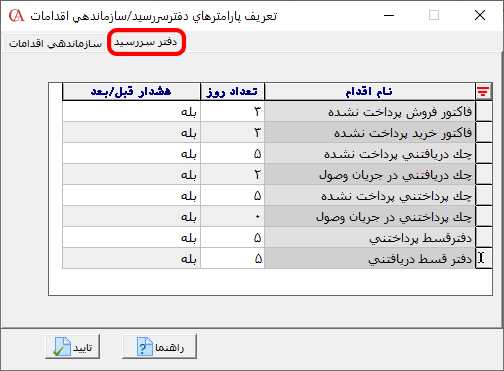Click the دفتر قسط دريافتني cell
The height and width of the screenshot is (371, 504).
pos(370,258)
